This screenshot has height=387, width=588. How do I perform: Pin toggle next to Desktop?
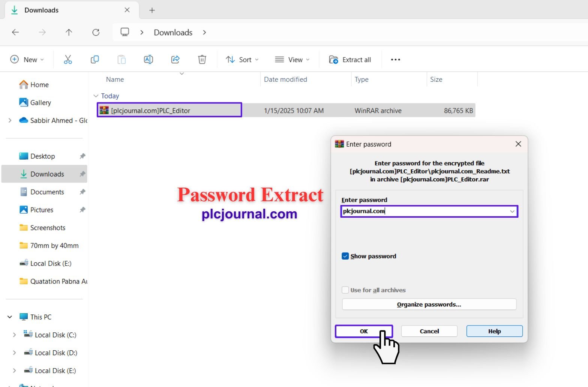tap(82, 156)
